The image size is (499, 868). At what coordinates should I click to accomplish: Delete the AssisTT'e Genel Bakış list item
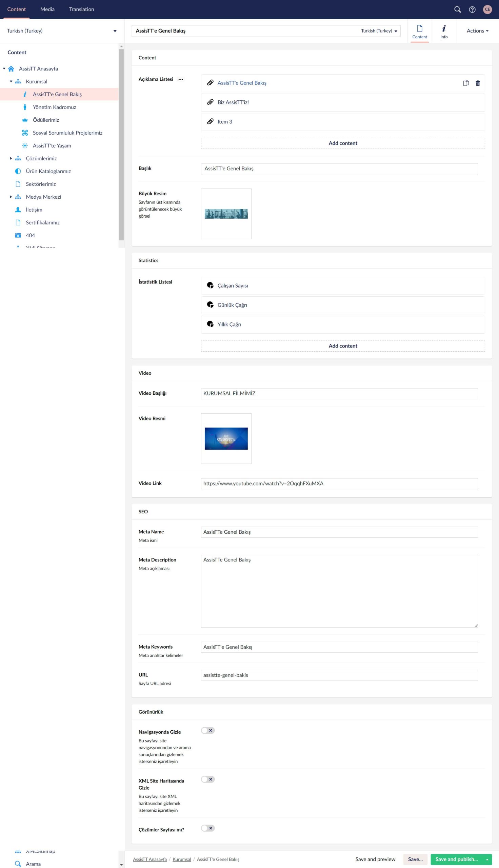coord(477,83)
